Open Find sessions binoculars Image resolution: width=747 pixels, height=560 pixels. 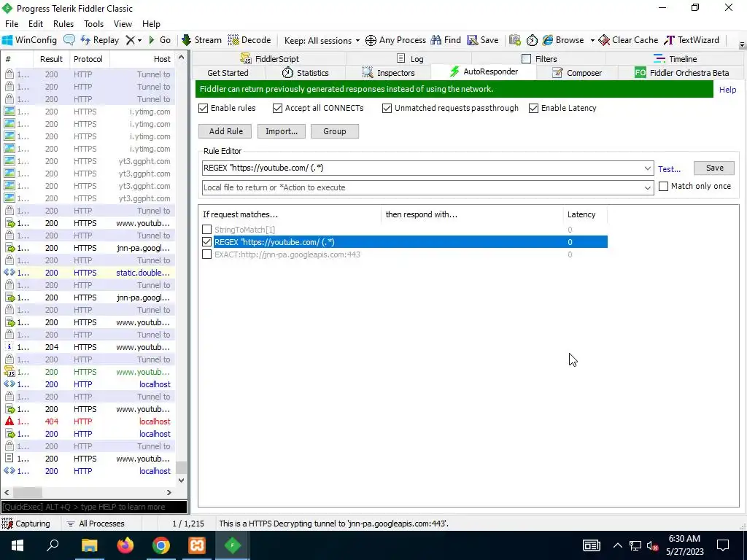tap(446, 40)
